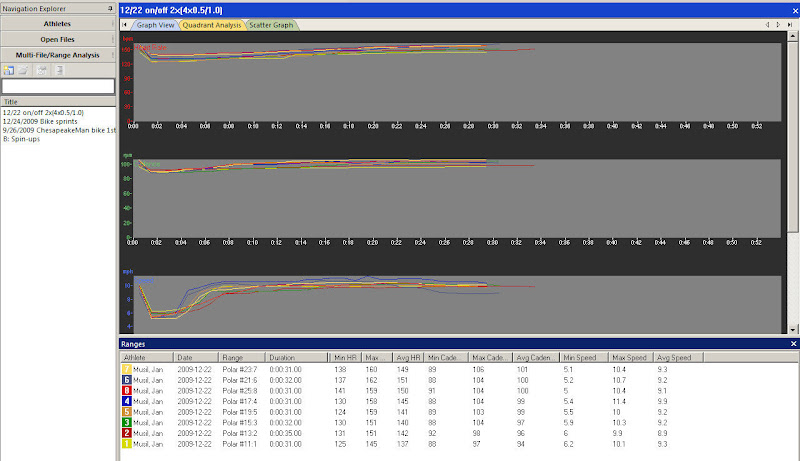Jump to last tab using end arrow

791,22
